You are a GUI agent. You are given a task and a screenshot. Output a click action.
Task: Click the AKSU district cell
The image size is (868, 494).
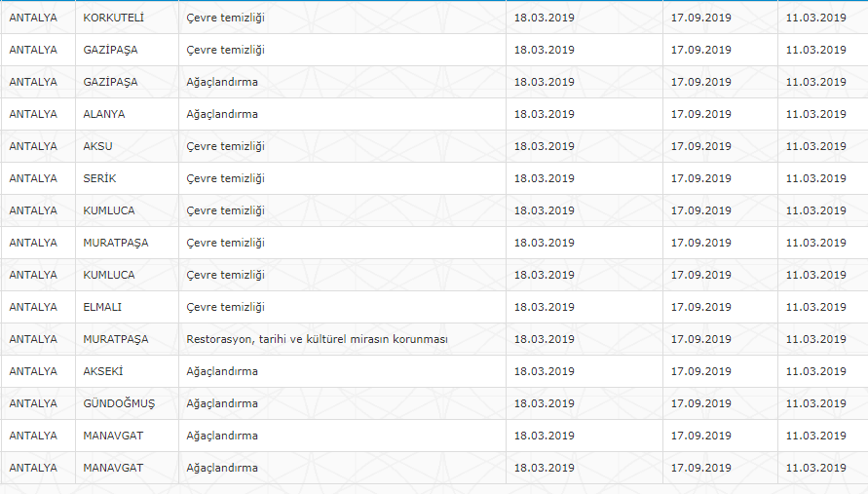[x=98, y=146]
